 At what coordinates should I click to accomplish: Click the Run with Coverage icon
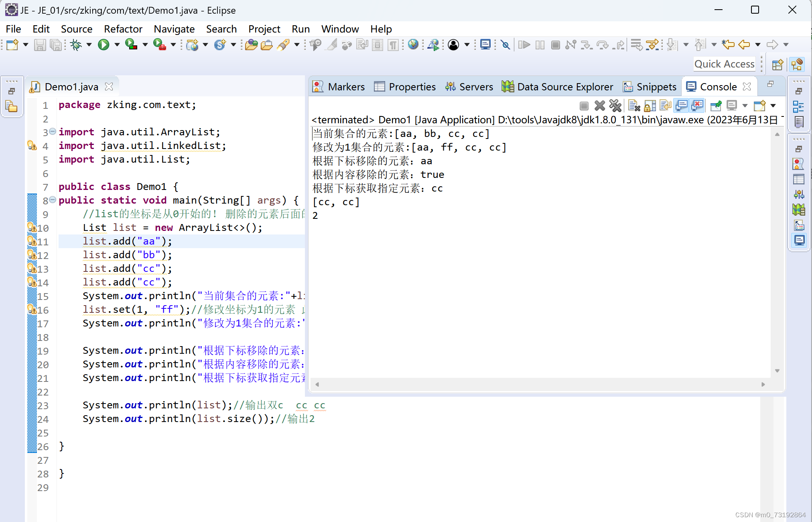coord(131,44)
